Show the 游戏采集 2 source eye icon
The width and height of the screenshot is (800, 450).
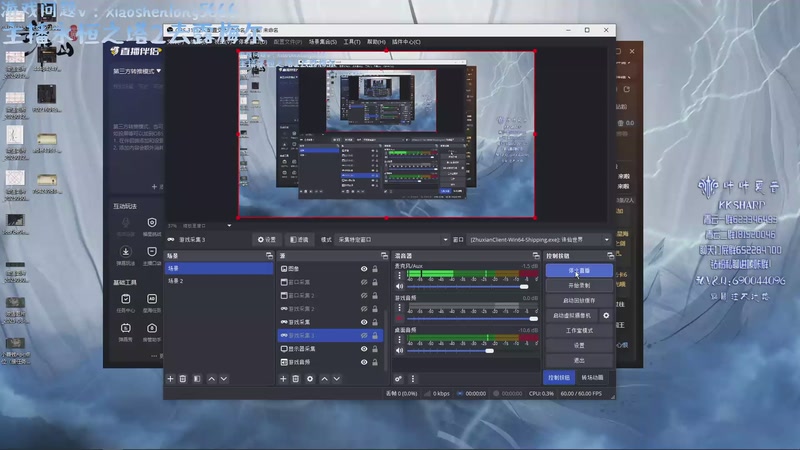pyautogui.click(x=364, y=309)
